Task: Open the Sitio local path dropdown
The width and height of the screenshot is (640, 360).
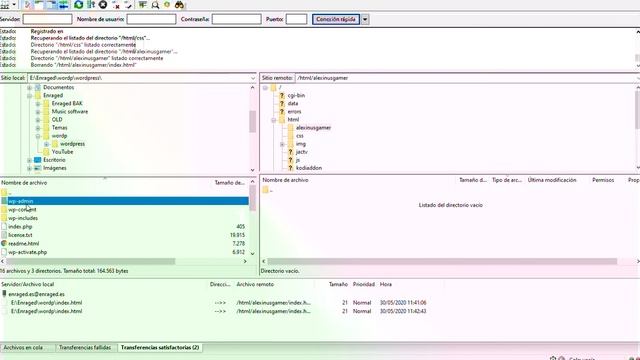Action: (x=253, y=78)
